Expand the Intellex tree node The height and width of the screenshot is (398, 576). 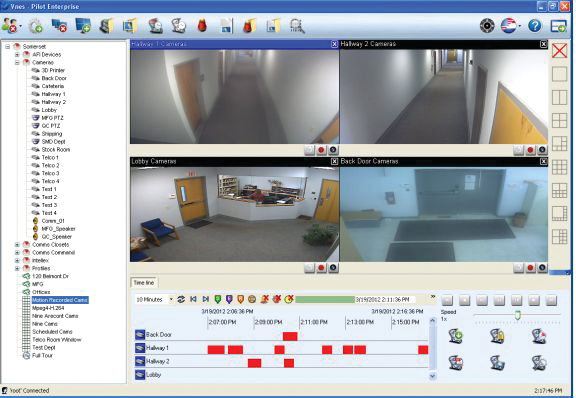pyautogui.click(x=17, y=260)
